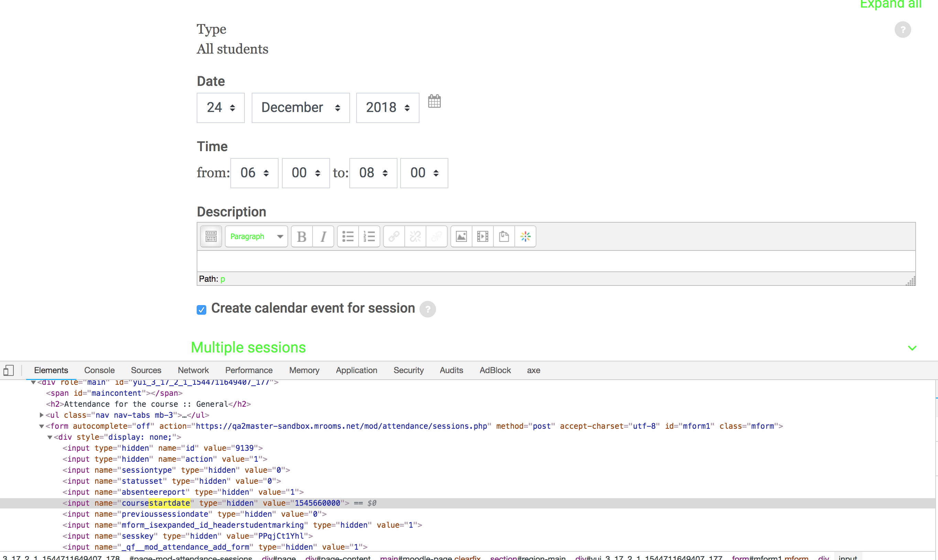Image resolution: width=938 pixels, height=560 pixels.
Task: Open help for Create calendar event option
Action: tap(427, 309)
